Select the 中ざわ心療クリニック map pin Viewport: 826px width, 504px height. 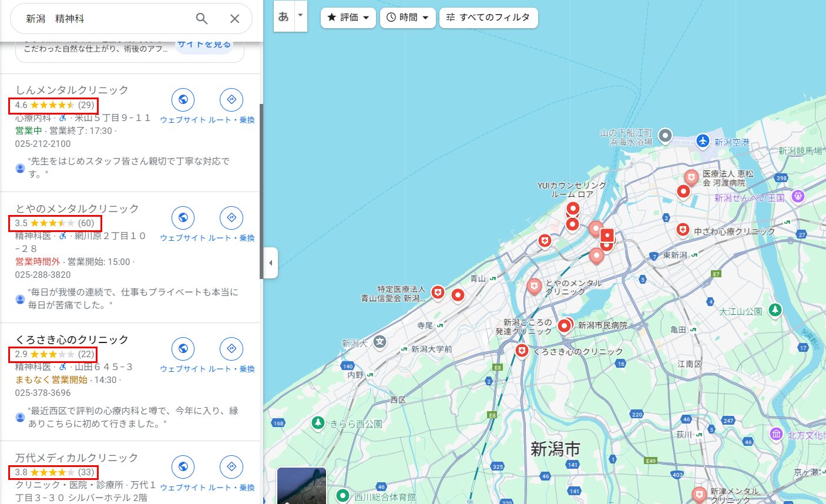coord(683,230)
